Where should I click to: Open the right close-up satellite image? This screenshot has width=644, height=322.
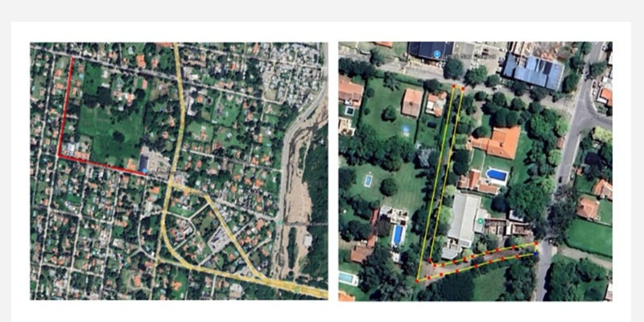tap(475, 171)
